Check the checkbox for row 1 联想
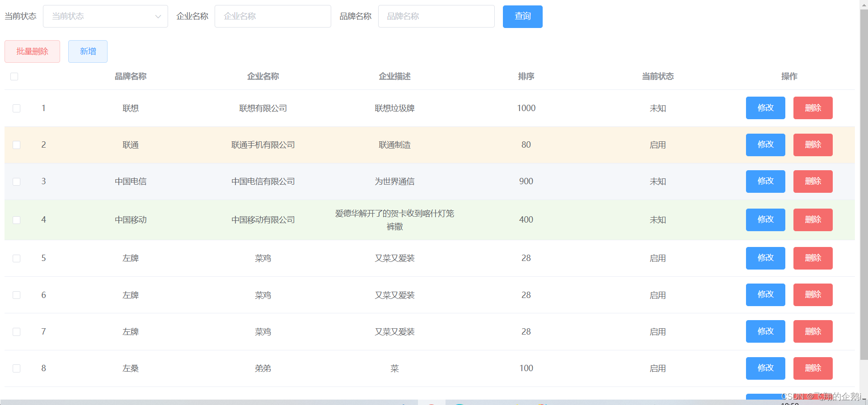Screen dimensions: 868x405 [x=17, y=108]
